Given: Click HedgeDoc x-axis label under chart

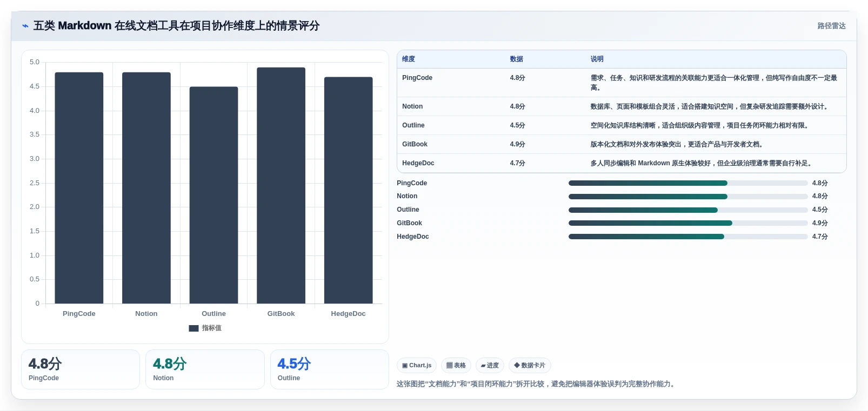Looking at the screenshot, I should click(348, 314).
